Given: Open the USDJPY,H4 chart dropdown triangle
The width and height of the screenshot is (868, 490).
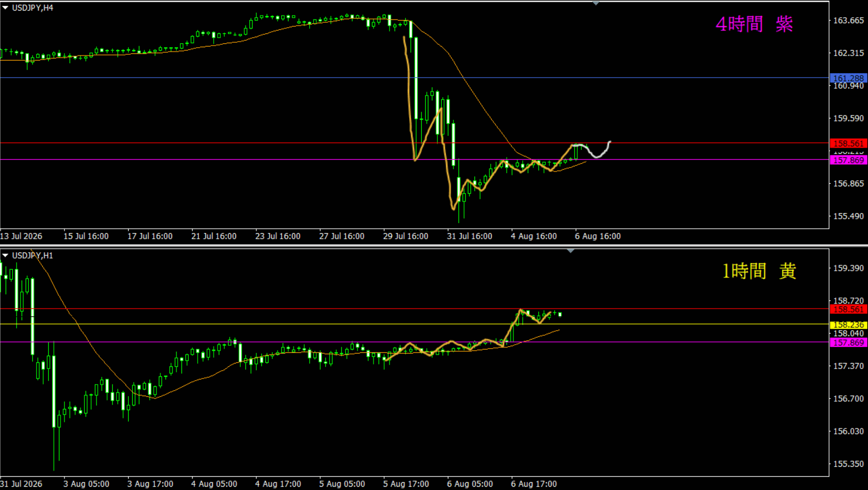Looking at the screenshot, I should tap(5, 8).
